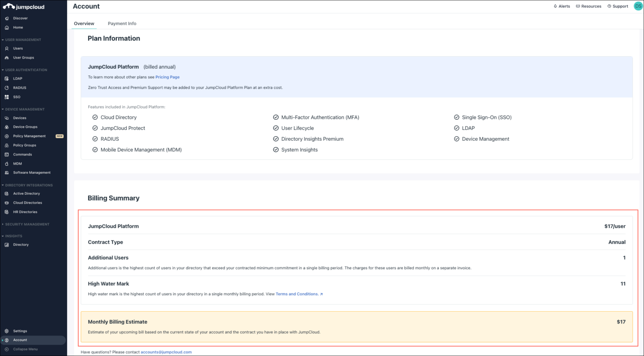Open the MDM section
The height and width of the screenshot is (356, 644).
[x=17, y=163]
